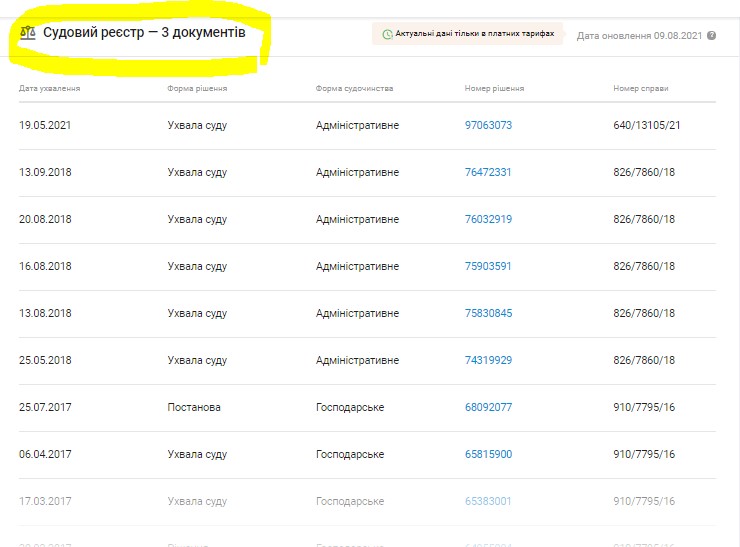This screenshot has height=547, width=740.
Task: Click the clock icon in the tariff badge
Action: pyautogui.click(x=387, y=34)
